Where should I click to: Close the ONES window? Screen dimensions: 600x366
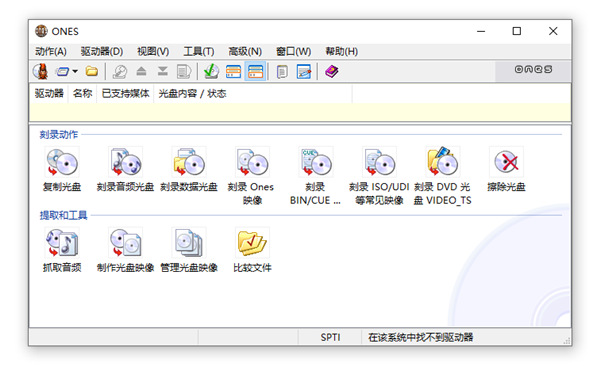point(553,31)
